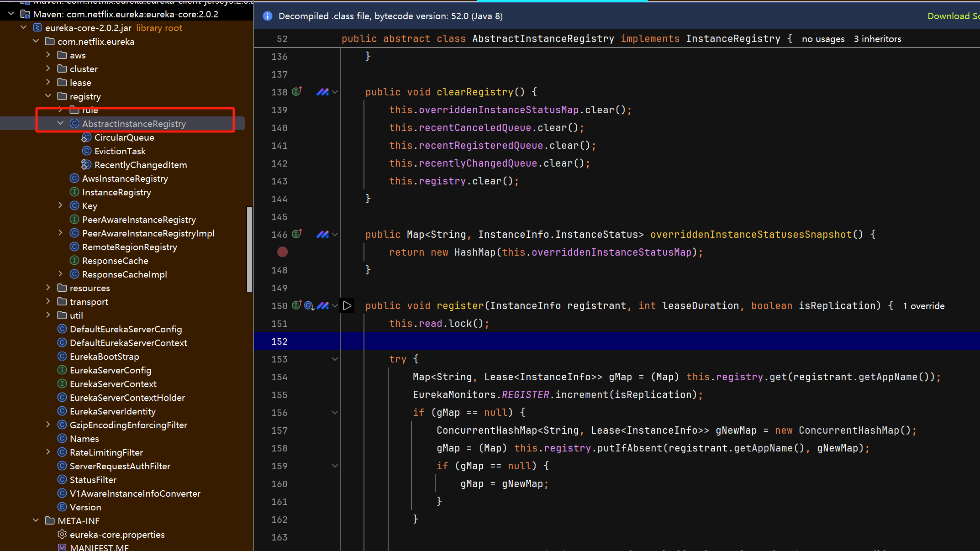Image resolution: width=980 pixels, height=551 pixels.
Task: Click the '1 override' hint on register
Action: click(923, 306)
